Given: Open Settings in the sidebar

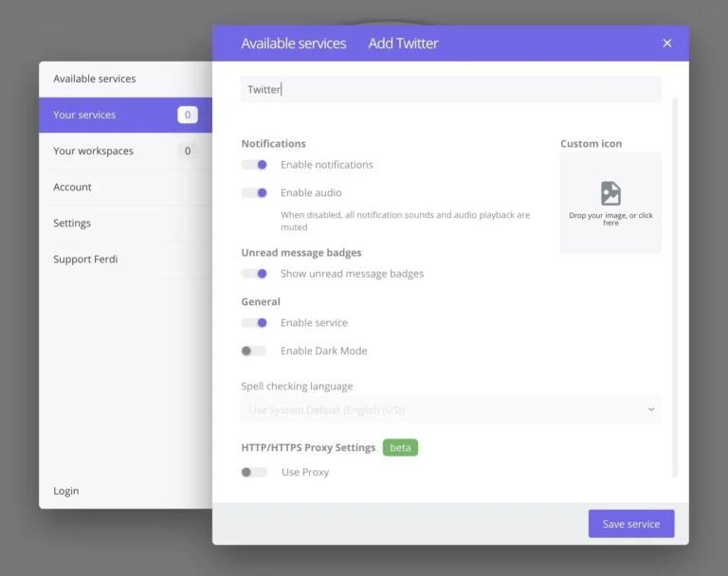Looking at the screenshot, I should tap(125, 224).
